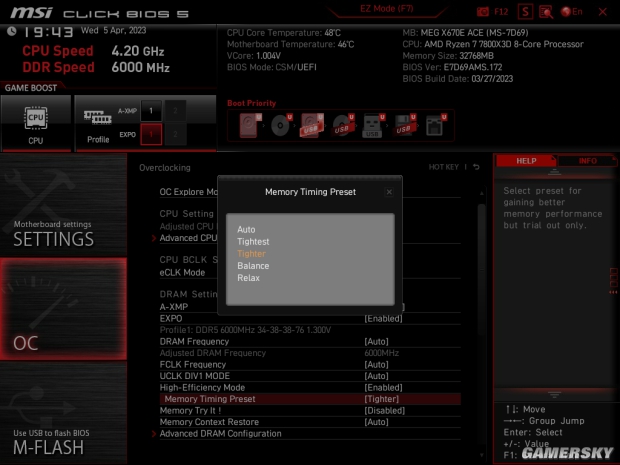Select the network boot device icon
Image resolution: width=620 pixels, height=465 pixels.
pos(435,125)
